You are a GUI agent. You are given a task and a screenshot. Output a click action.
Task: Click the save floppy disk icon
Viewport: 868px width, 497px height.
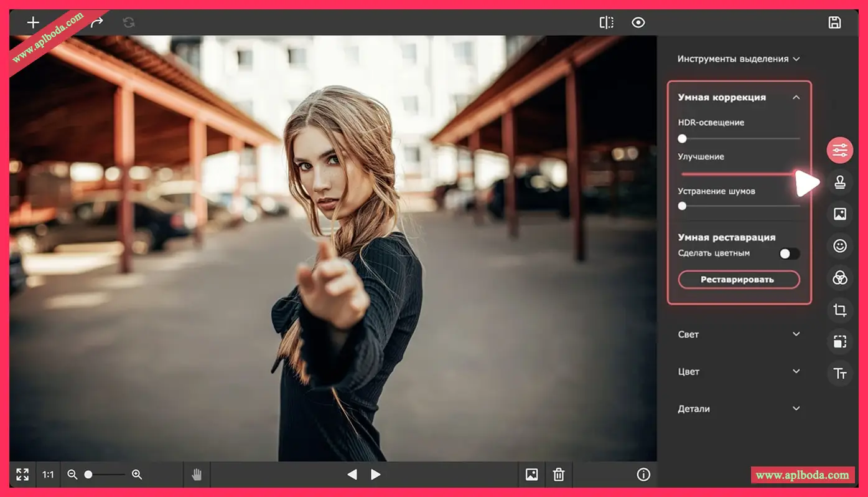tap(834, 22)
